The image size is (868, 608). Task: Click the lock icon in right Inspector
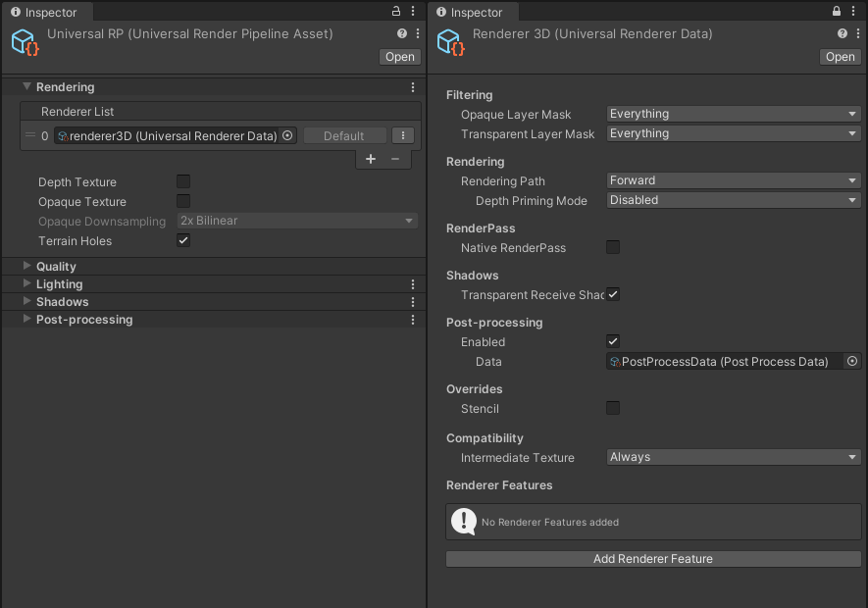(x=837, y=11)
